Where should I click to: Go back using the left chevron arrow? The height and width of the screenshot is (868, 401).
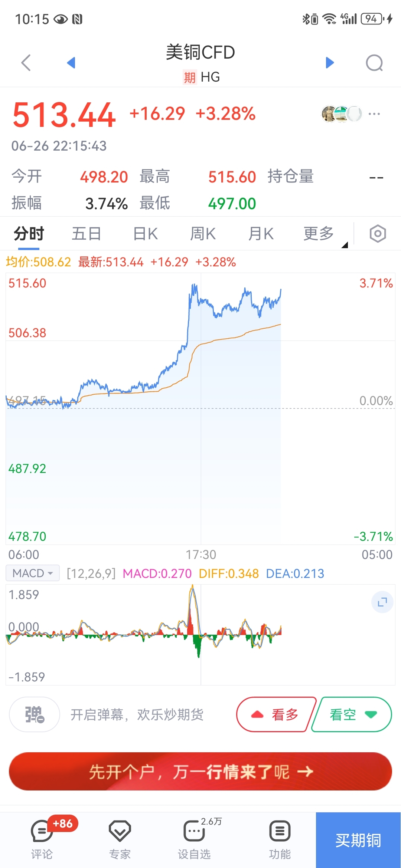click(26, 63)
